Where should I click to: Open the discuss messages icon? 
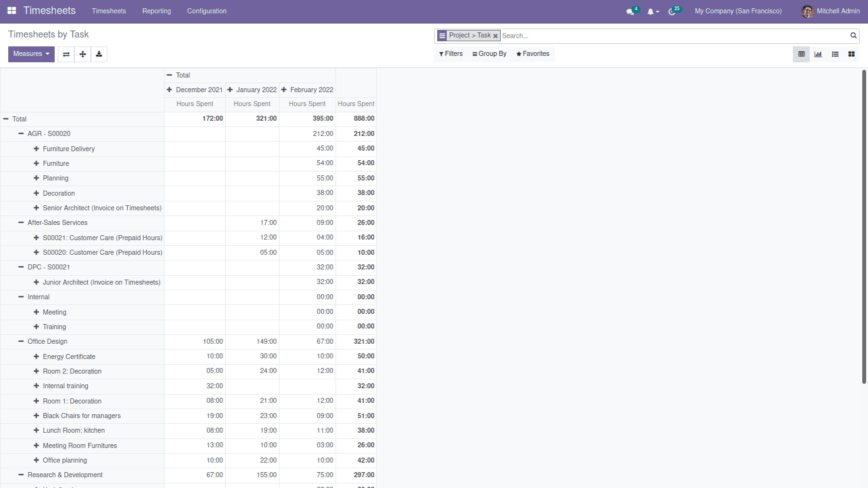pos(630,11)
